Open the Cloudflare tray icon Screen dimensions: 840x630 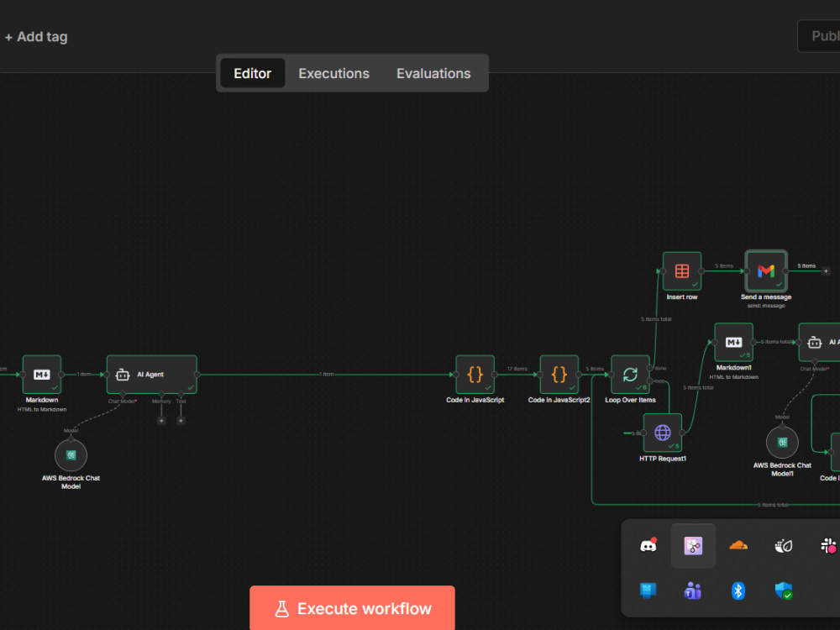click(x=738, y=546)
